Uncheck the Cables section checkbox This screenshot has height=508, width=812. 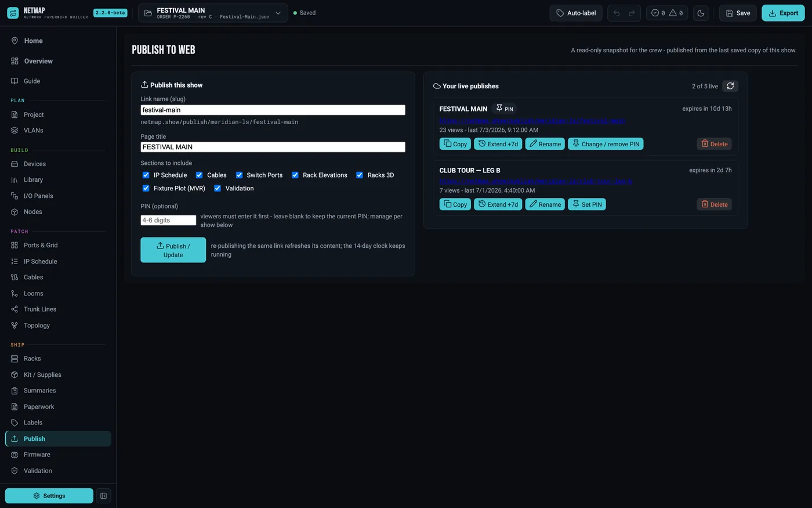pyautogui.click(x=199, y=175)
